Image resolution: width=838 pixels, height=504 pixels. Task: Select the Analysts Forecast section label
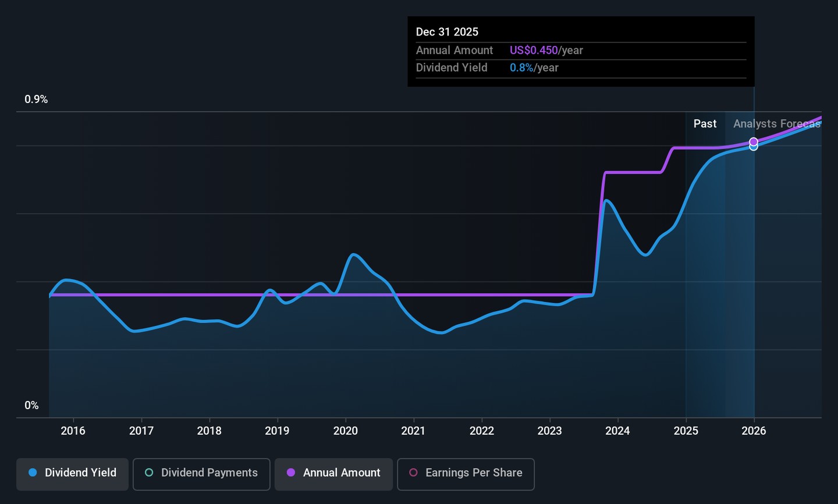click(x=776, y=123)
